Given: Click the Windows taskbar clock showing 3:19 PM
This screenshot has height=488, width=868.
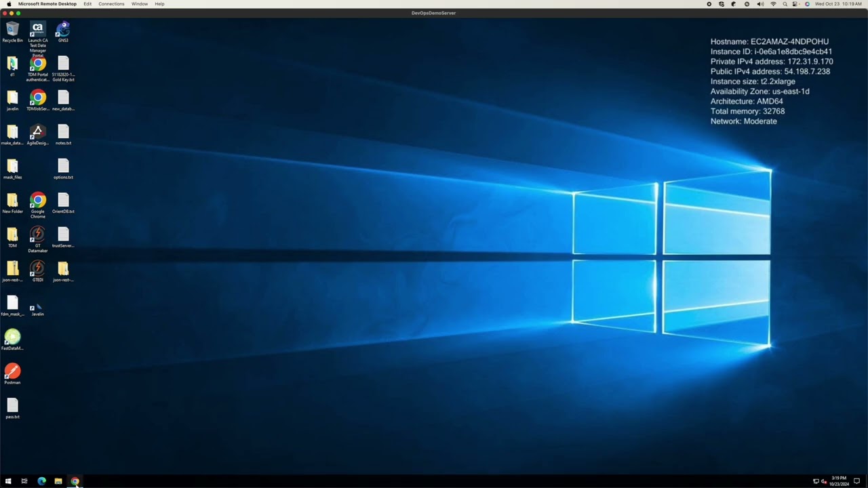Looking at the screenshot, I should [838, 481].
